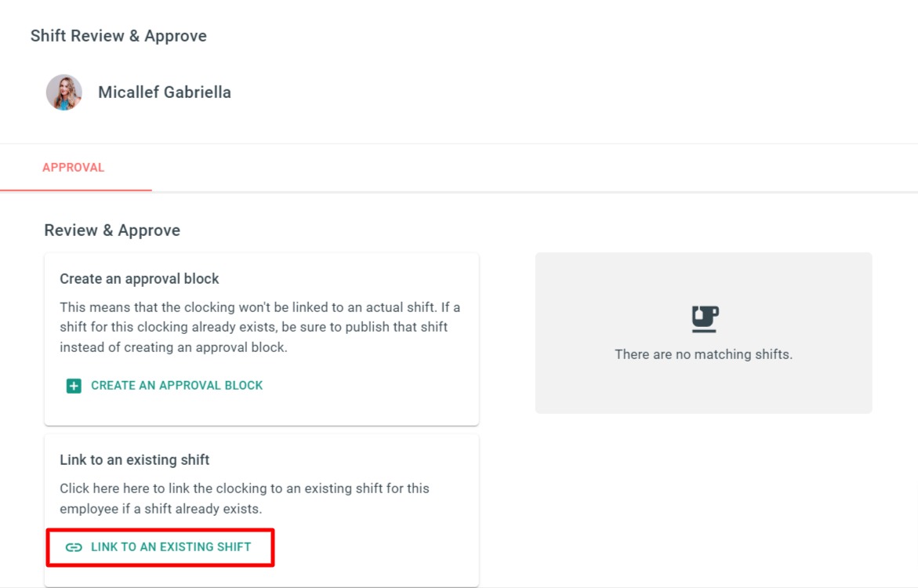Click the Link to an existing shift heading
Screen dimensions: 918x588
tap(135, 459)
